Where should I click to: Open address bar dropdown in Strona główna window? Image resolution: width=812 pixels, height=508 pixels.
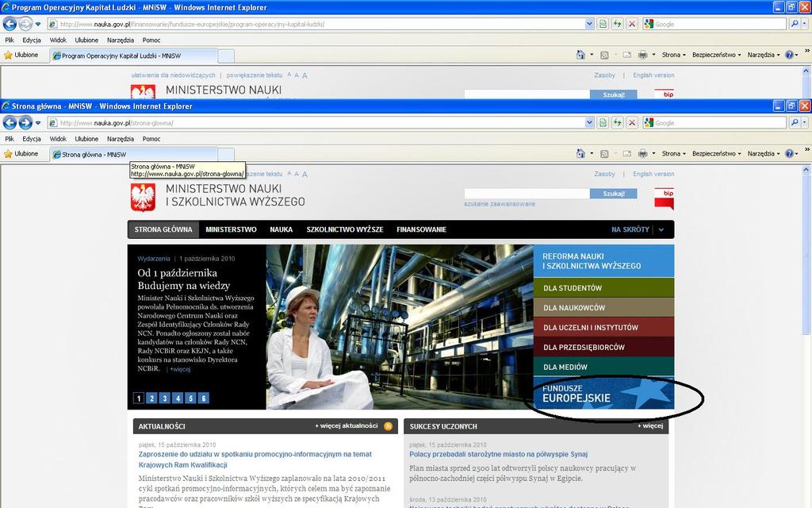pos(589,123)
